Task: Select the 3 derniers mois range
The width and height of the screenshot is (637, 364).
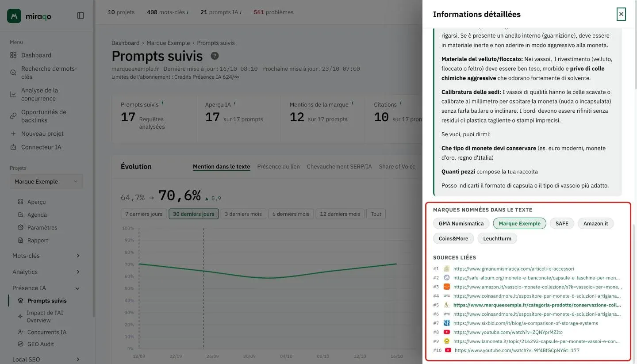Action: [x=243, y=214]
